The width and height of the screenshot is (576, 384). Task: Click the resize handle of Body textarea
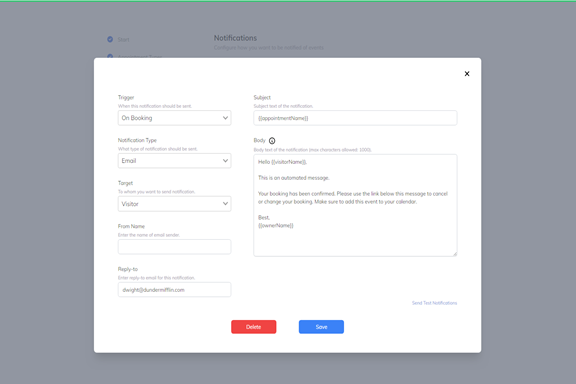tap(455, 254)
